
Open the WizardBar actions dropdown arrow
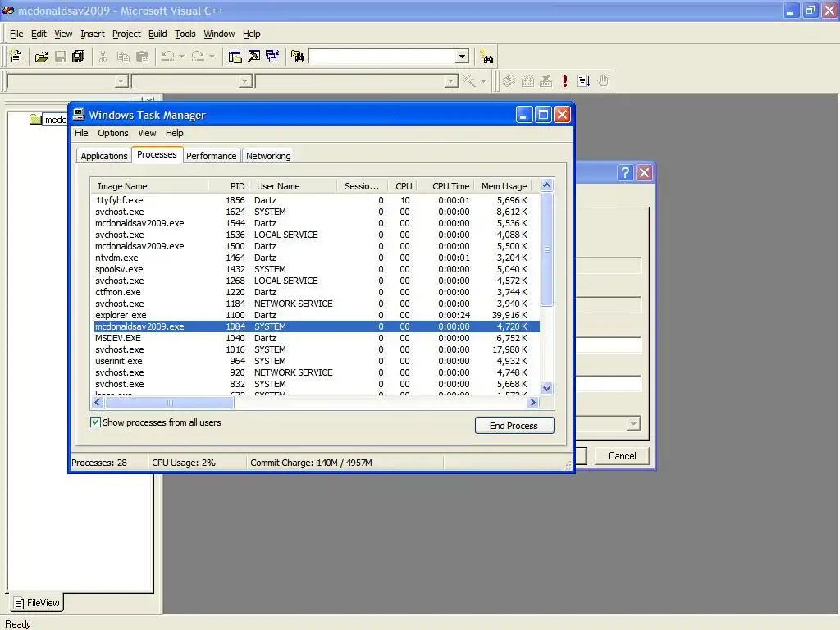(x=483, y=81)
